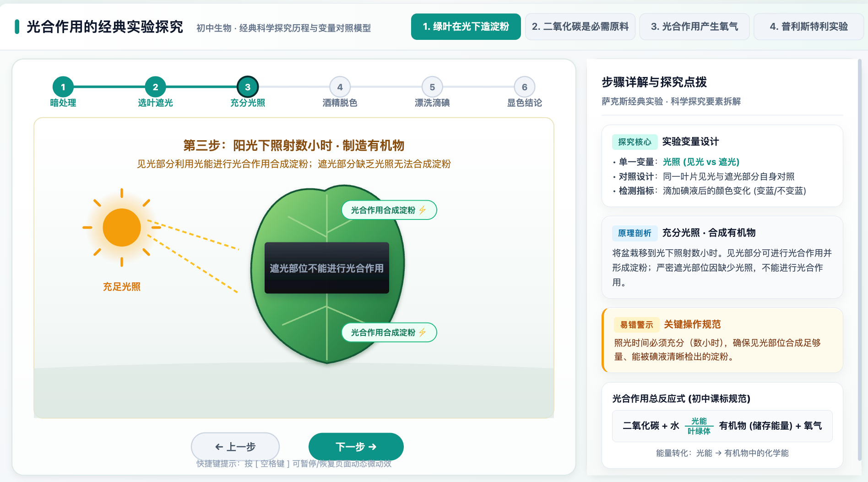The height and width of the screenshot is (482, 868).
Task: Click the 探究核心 tag badge
Action: [x=635, y=142]
